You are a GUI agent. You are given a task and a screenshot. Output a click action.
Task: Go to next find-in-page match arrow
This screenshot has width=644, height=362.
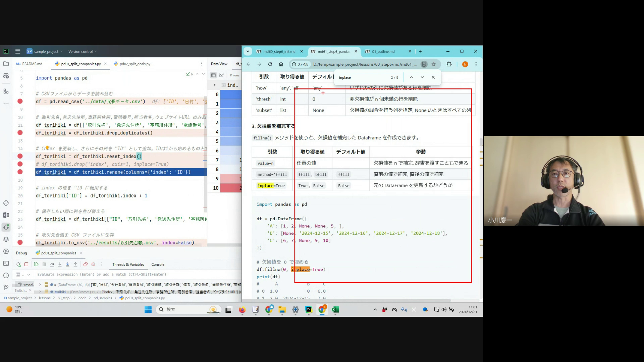pos(422,77)
